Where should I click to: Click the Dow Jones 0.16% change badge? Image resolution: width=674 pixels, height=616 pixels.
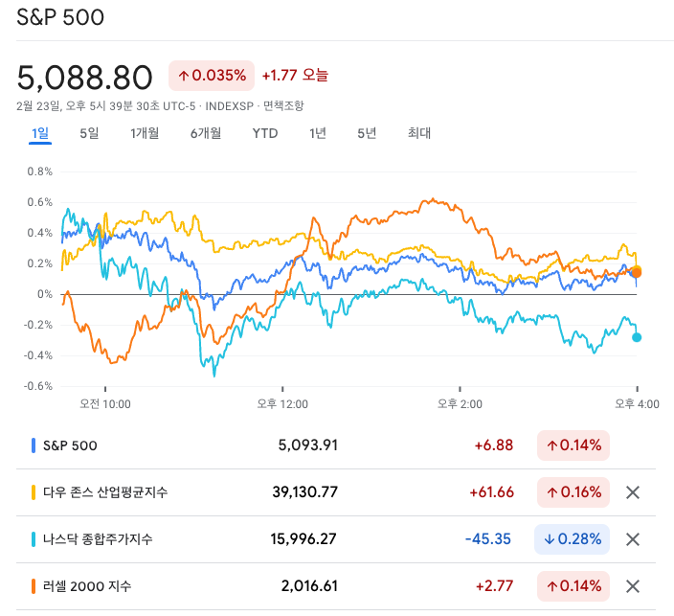pyautogui.click(x=573, y=492)
